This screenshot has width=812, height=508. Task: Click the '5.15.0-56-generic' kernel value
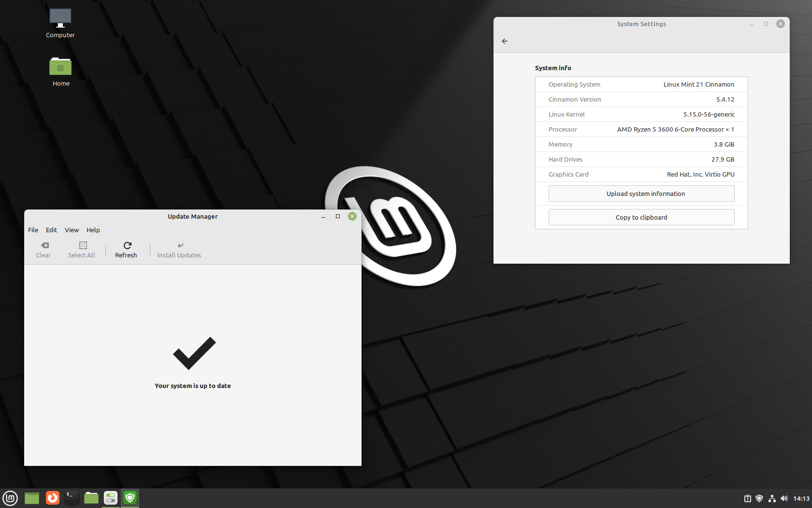click(709, 114)
